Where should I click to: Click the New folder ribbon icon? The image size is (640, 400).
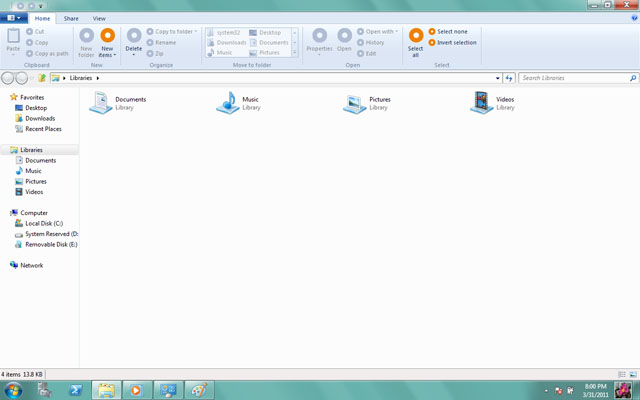87,41
